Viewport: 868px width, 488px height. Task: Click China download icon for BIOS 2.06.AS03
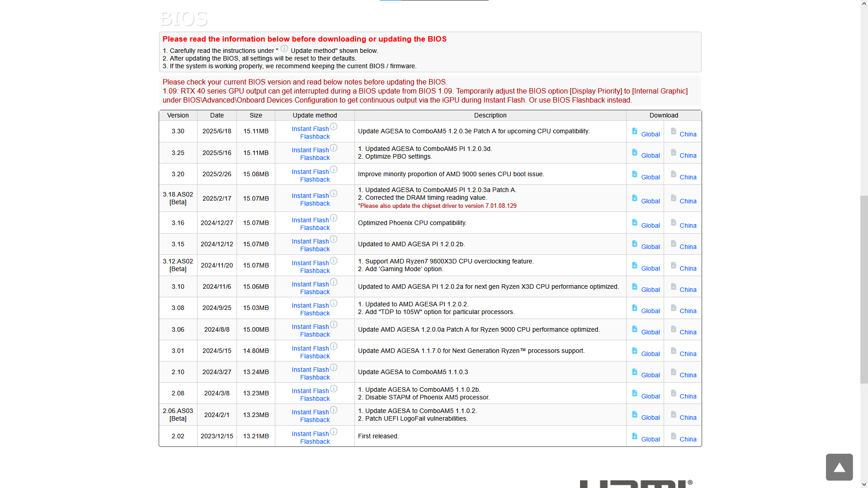[674, 414]
